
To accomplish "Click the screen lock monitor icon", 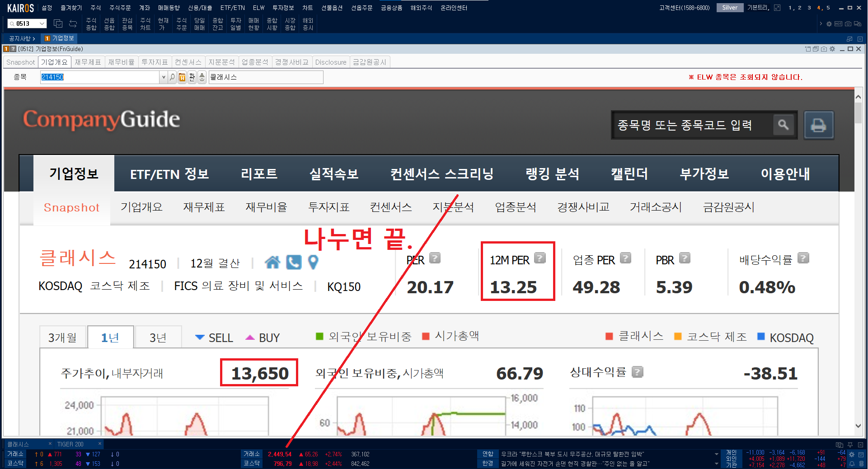I will pos(858,24).
